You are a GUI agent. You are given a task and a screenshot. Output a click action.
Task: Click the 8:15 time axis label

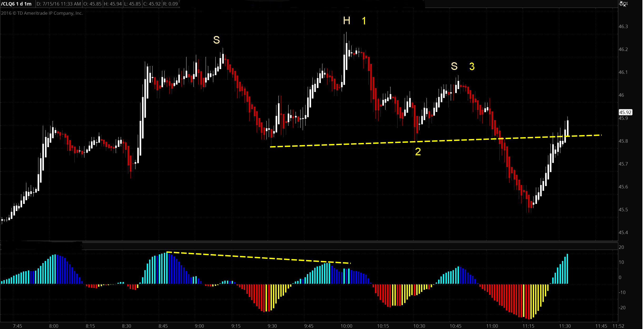(x=90, y=326)
